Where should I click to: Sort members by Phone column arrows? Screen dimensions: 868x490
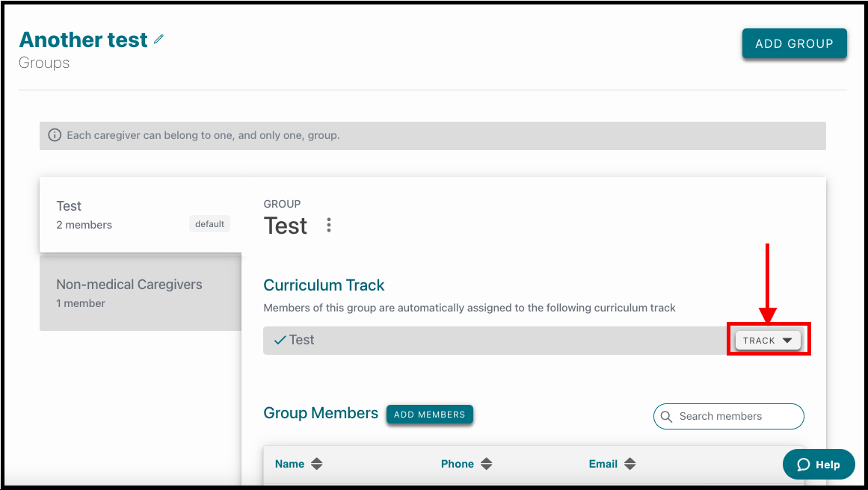486,464
